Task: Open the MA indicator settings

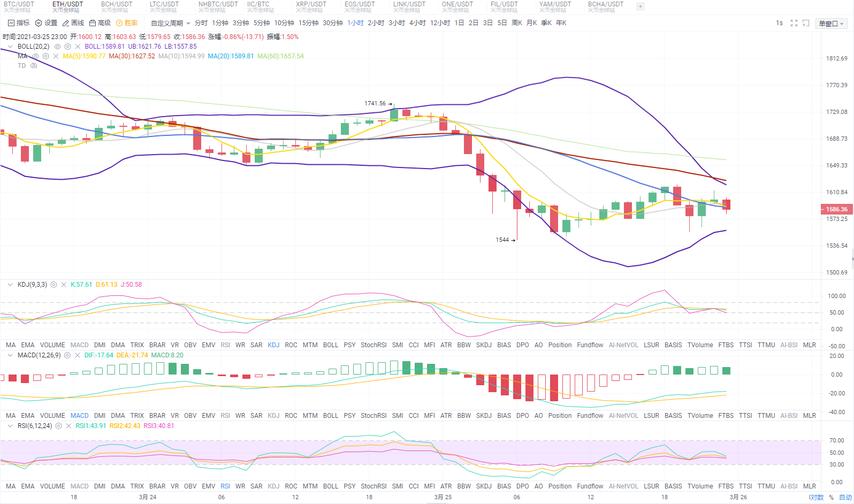Action: pyautogui.click(x=46, y=56)
